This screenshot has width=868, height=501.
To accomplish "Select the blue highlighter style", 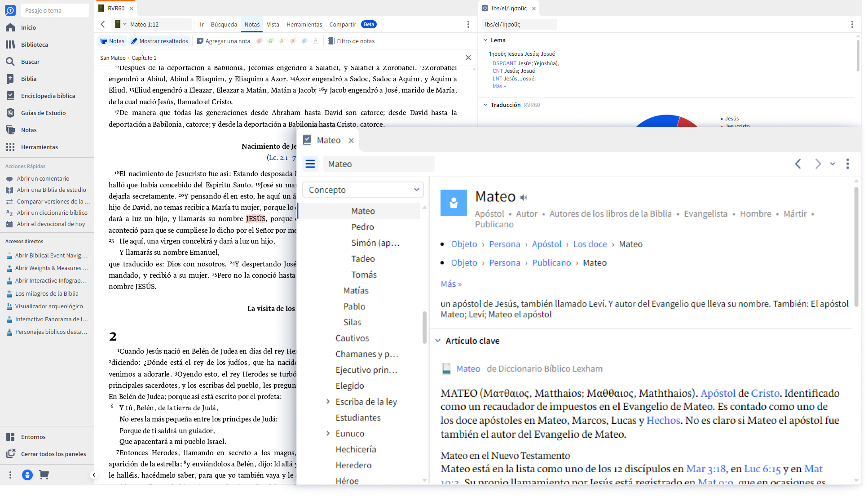I will (304, 41).
